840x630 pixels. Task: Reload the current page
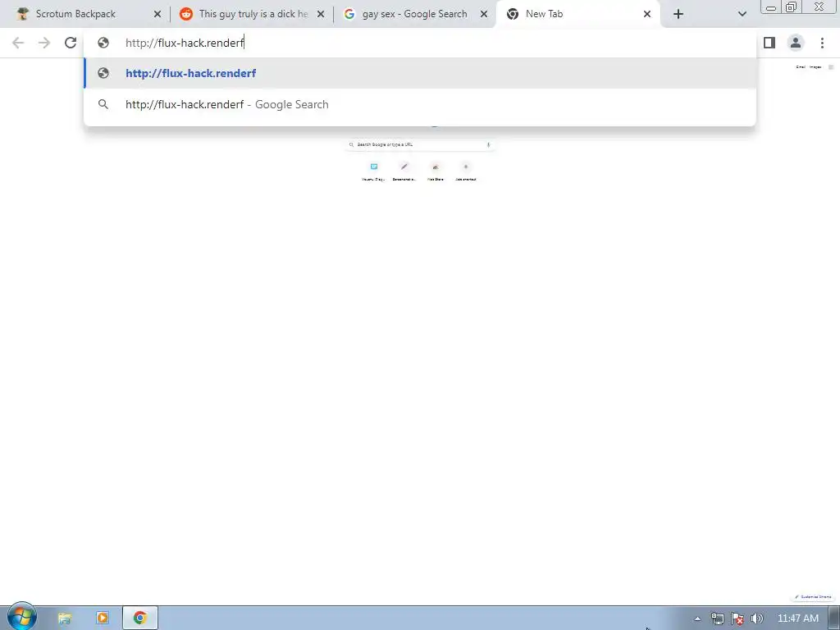pos(71,43)
